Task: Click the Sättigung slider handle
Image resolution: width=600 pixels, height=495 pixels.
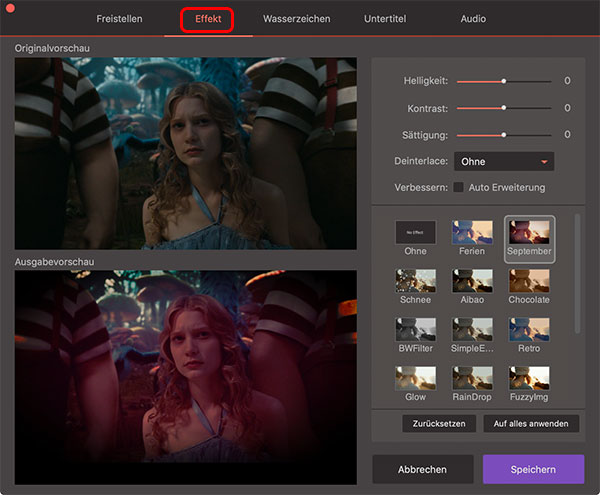Action: [x=504, y=135]
